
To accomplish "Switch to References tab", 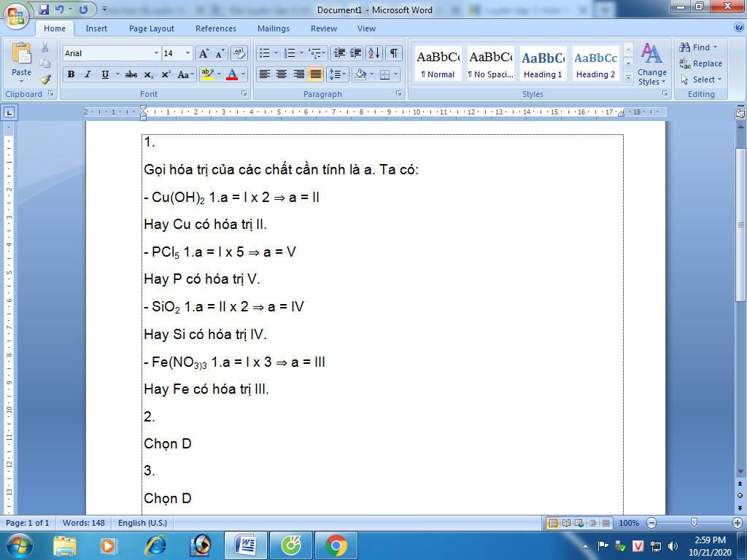I will (216, 28).
